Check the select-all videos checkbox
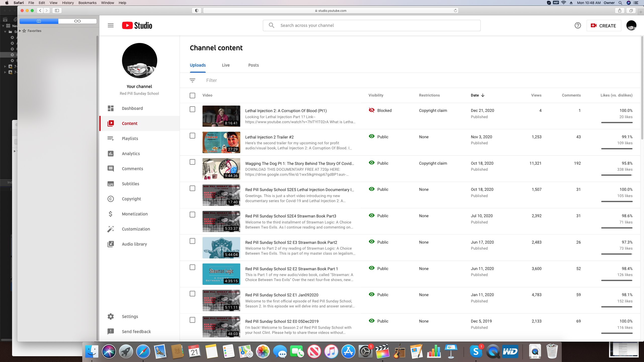The image size is (644, 362). [192, 96]
